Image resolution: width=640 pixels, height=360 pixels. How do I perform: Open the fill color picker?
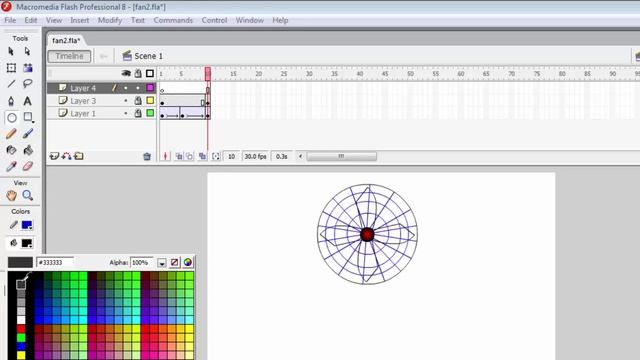coord(27,243)
